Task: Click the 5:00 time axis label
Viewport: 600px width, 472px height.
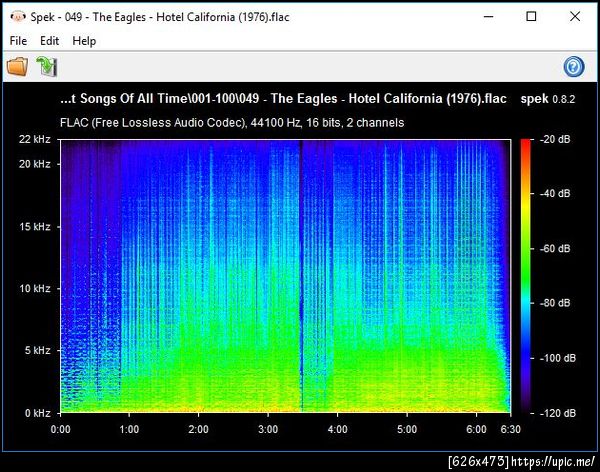Action: pyautogui.click(x=407, y=429)
